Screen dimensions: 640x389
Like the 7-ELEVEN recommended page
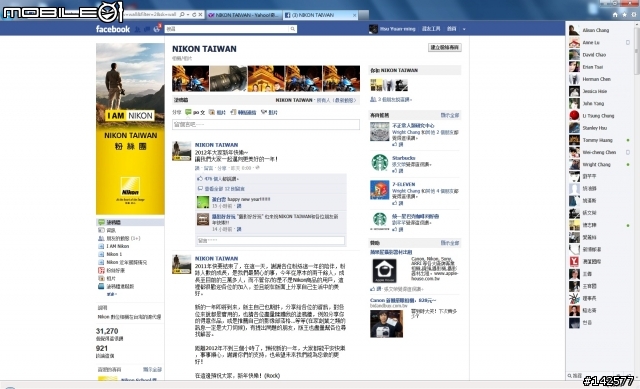pos(398,203)
